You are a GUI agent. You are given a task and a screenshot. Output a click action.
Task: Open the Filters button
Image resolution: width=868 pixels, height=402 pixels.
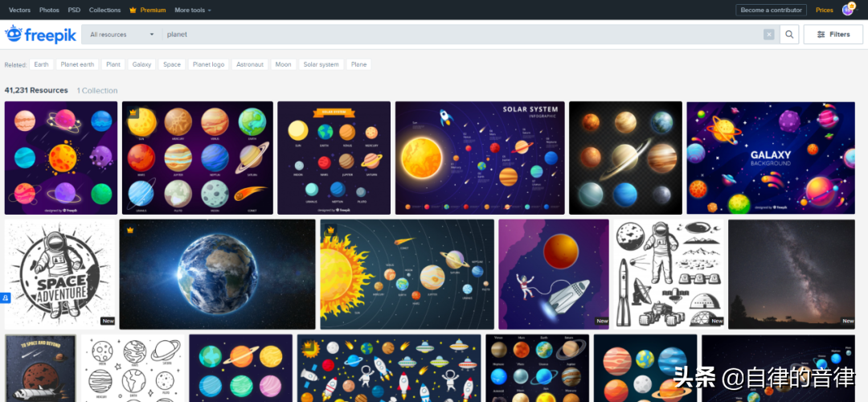pyautogui.click(x=833, y=35)
